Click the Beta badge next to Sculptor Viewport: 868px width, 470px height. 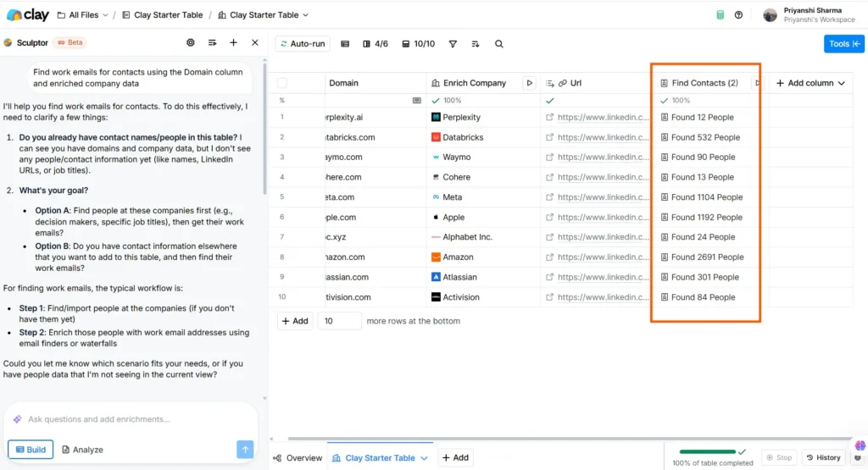tap(70, 42)
